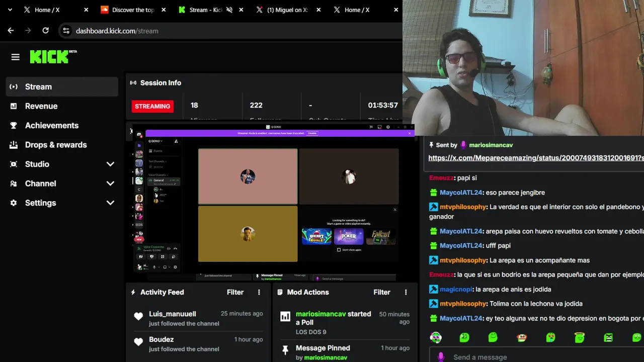Open Activity Feed Filter
This screenshot has width=644, height=362.
click(x=235, y=292)
